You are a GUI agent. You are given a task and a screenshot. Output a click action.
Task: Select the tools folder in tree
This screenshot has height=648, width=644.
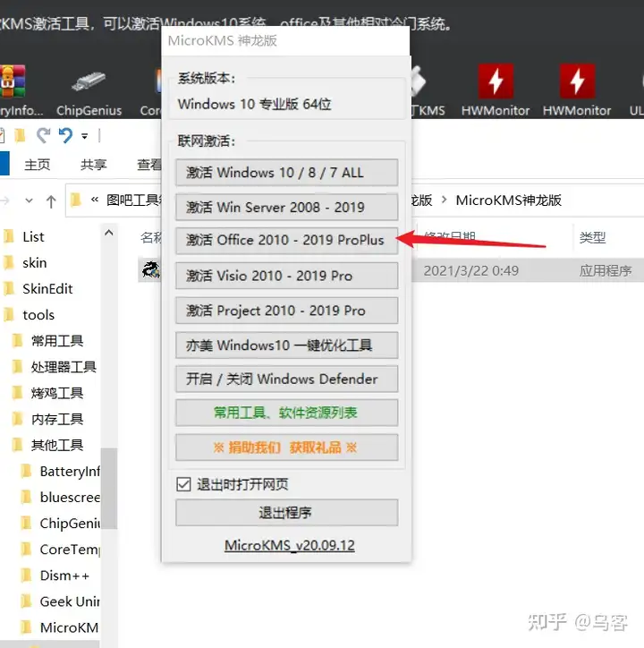click(x=38, y=315)
